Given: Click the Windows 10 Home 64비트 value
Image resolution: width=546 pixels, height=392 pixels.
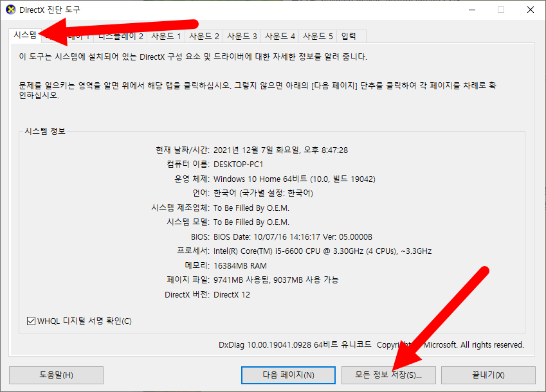Looking at the screenshot, I should click(x=295, y=179).
